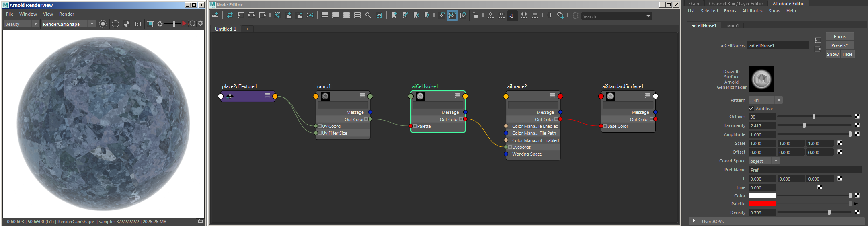Image resolution: width=868 pixels, height=226 pixels.
Task: Click the Density map checker button
Action: (x=857, y=212)
